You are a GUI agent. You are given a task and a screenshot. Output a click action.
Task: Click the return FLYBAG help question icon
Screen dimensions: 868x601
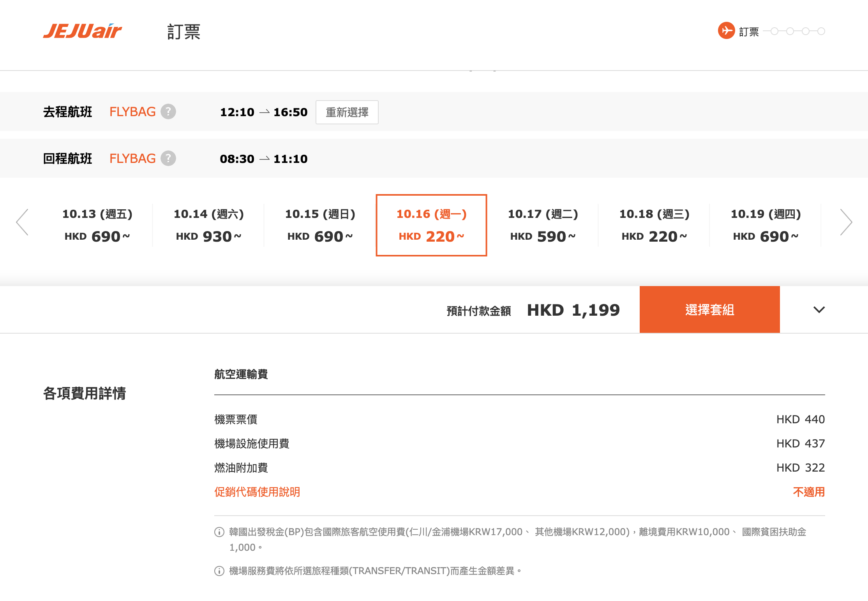click(x=168, y=159)
